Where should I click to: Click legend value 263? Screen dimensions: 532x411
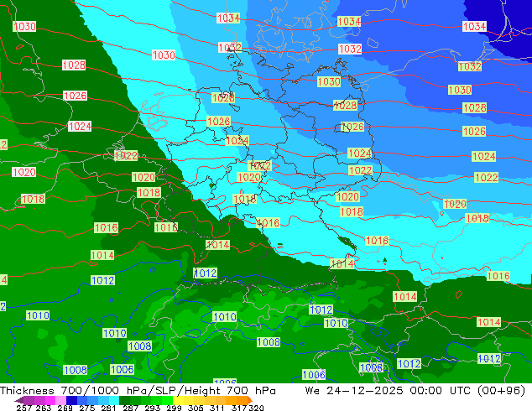tap(44, 408)
